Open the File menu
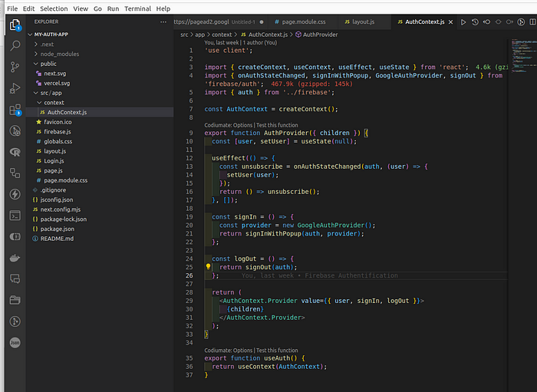The width and height of the screenshot is (537, 392). point(12,8)
